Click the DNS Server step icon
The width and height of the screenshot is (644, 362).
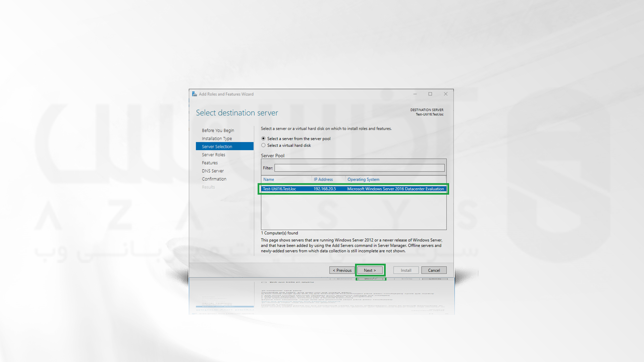[212, 171]
